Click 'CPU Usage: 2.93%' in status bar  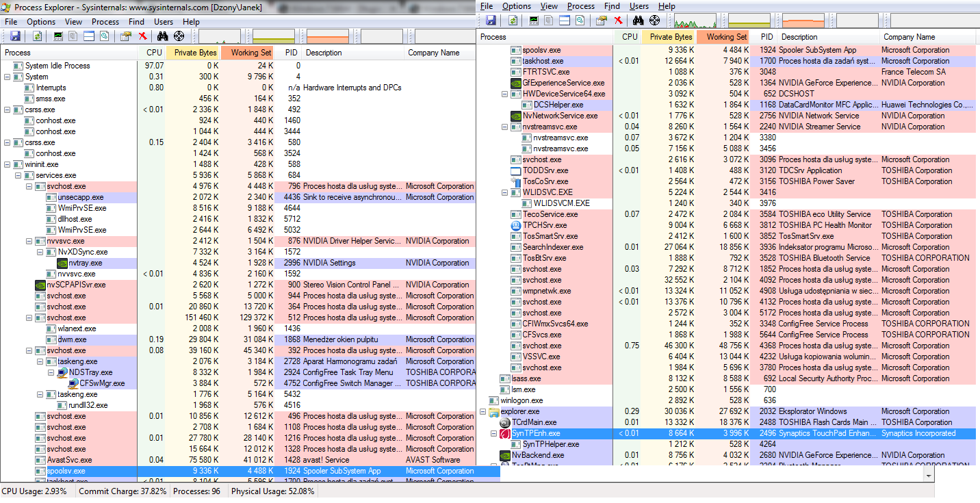tap(36, 491)
